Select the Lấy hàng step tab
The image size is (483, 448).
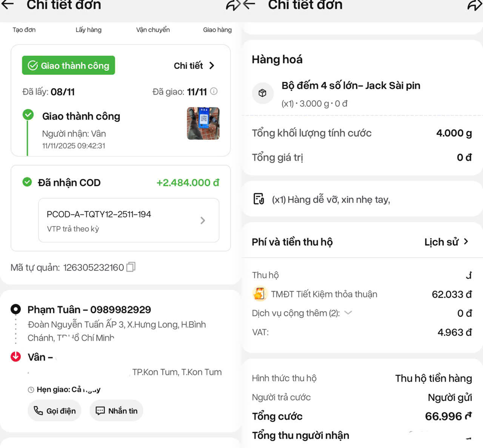[88, 30]
